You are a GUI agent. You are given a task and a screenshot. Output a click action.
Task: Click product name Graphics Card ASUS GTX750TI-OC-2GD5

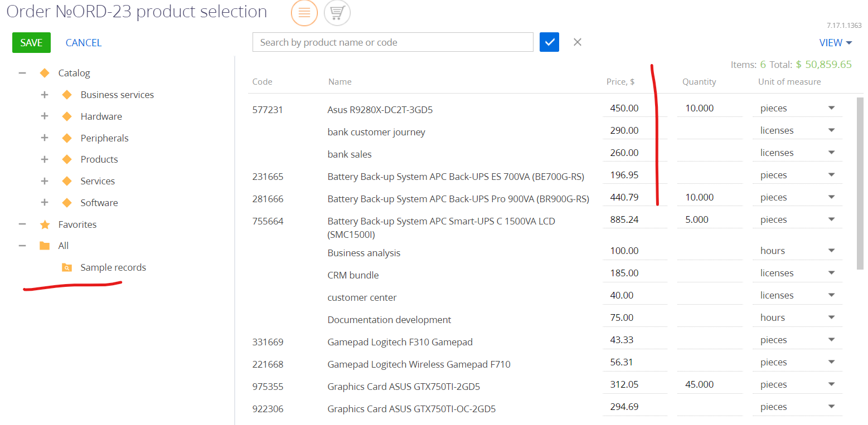(x=411, y=409)
